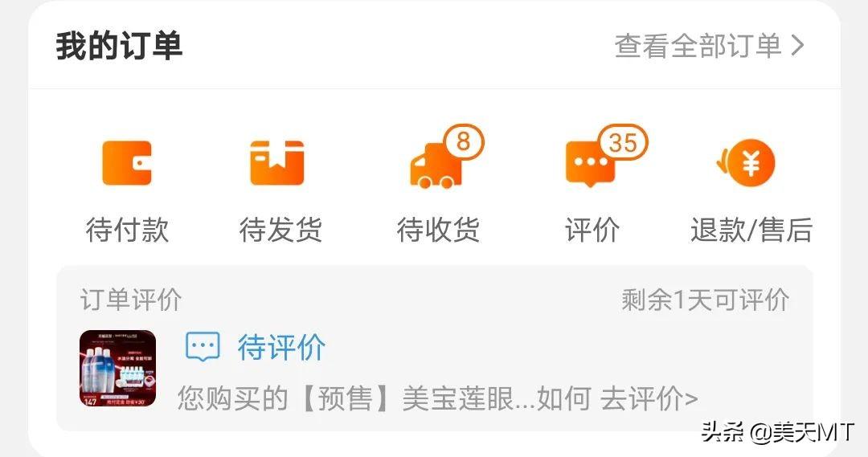This screenshot has height=457, width=868.
Task: Select the 退款/售后 label
Action: point(751,230)
